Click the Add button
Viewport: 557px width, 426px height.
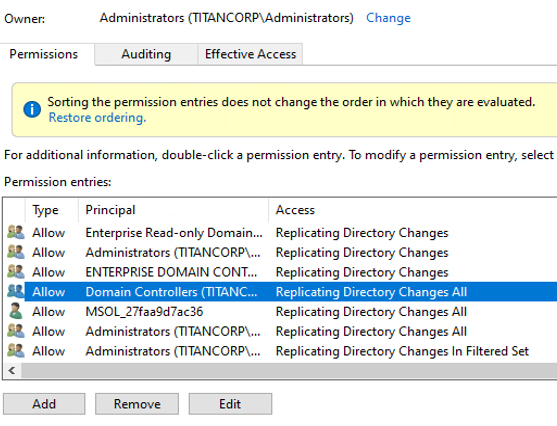click(44, 404)
